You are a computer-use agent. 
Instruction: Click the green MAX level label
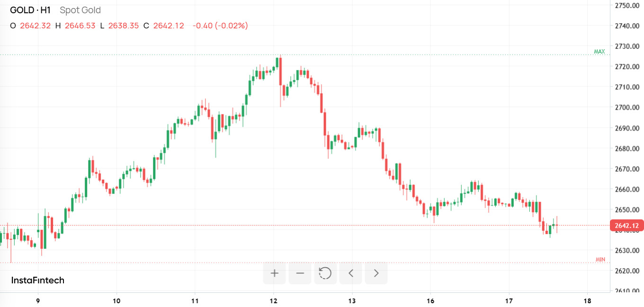point(599,52)
